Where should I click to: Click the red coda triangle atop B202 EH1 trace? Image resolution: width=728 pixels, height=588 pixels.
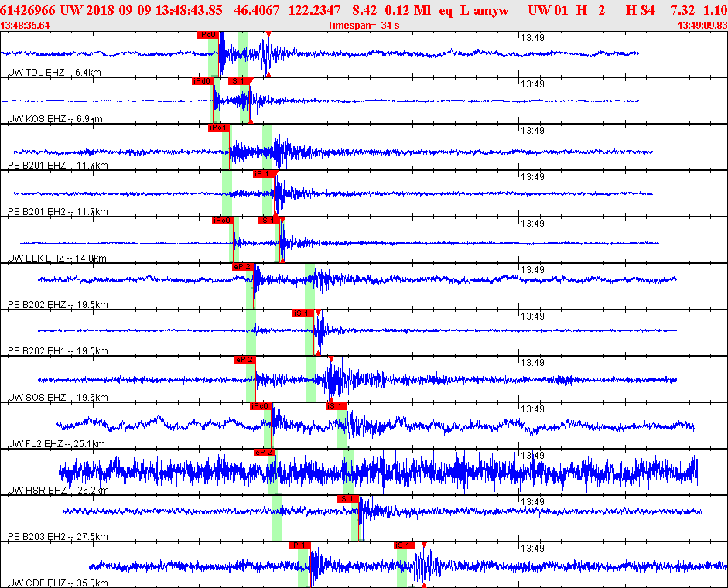click(x=318, y=313)
